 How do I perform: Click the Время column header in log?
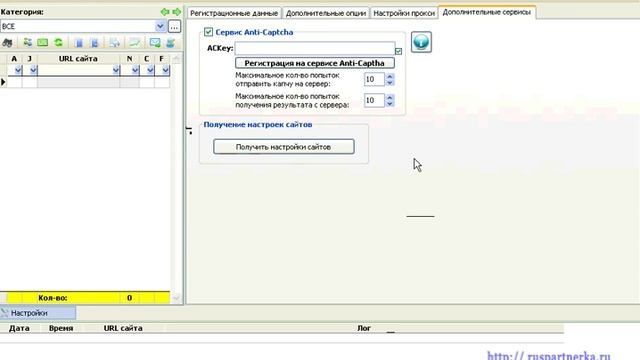61,328
